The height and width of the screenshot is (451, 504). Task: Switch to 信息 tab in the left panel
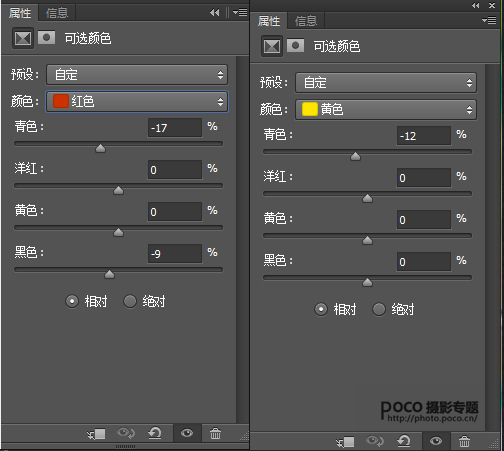pyautogui.click(x=57, y=13)
